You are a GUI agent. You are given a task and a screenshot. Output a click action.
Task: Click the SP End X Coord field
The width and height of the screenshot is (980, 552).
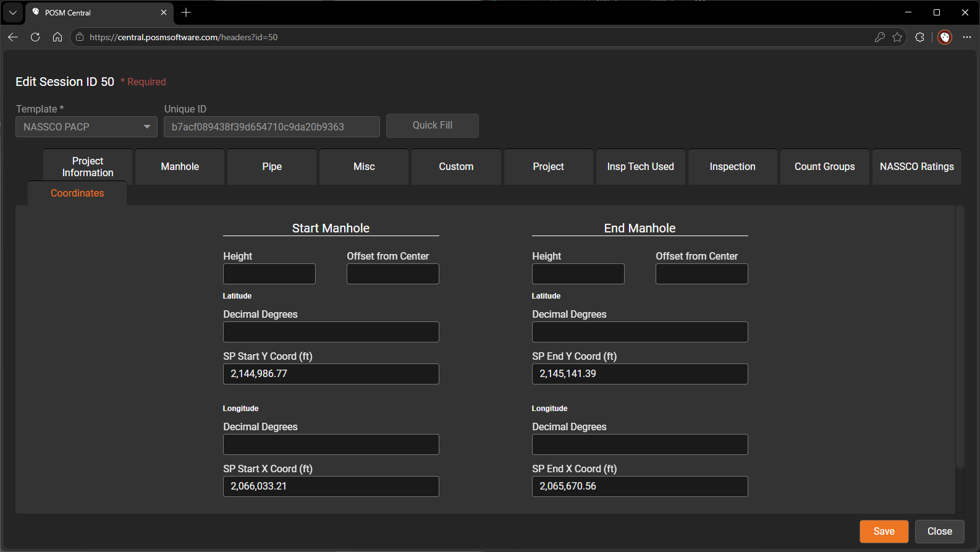pyautogui.click(x=640, y=486)
